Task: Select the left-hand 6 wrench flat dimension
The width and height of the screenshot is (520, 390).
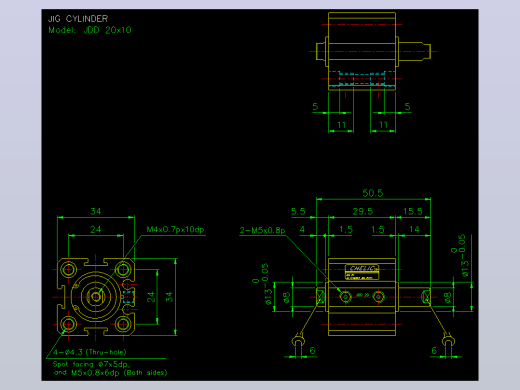Action: (x=312, y=350)
